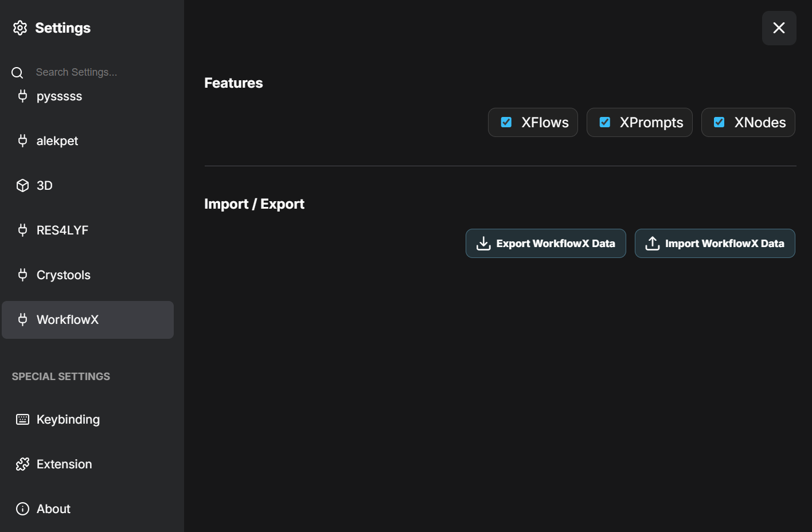The width and height of the screenshot is (812, 532).
Task: Close the Settings dialog with X
Action: pyautogui.click(x=779, y=28)
